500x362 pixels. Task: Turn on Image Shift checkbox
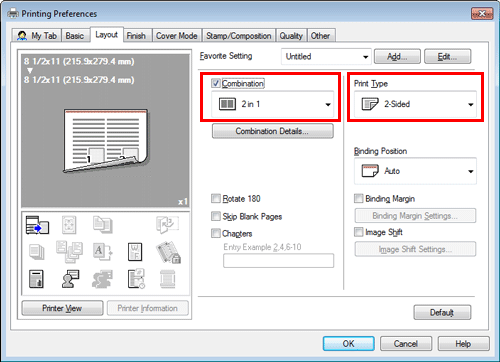(358, 232)
